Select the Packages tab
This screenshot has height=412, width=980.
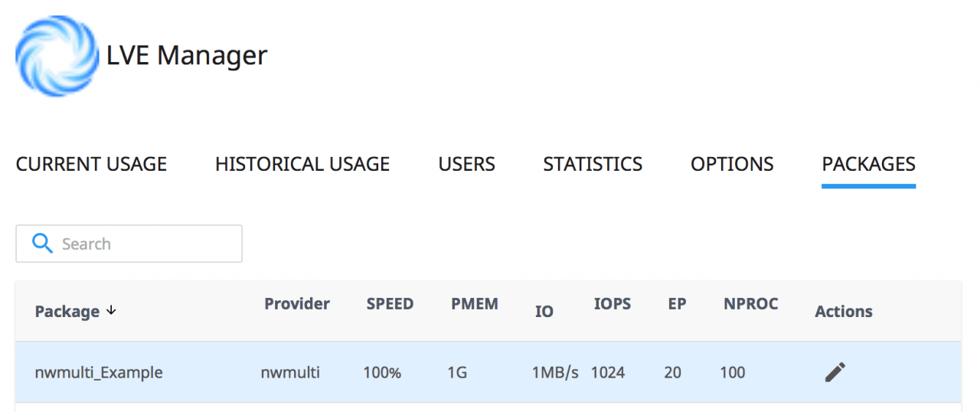pyautogui.click(x=868, y=164)
